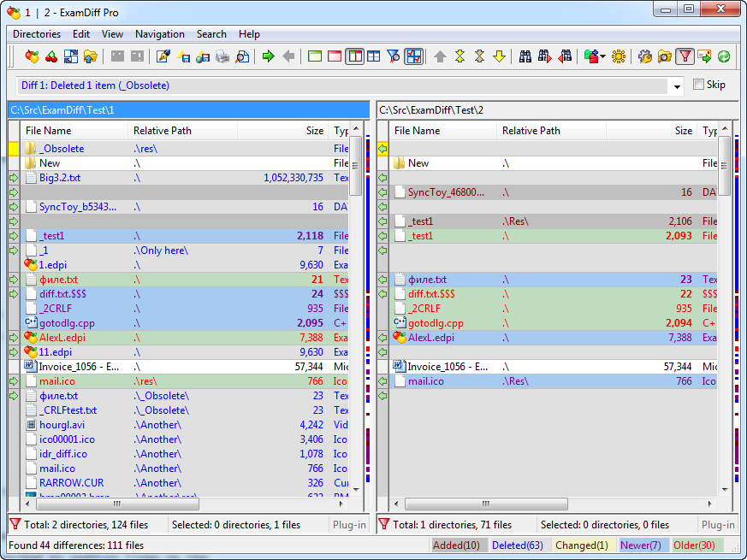The image size is (747, 560).
Task: Click the Print Preview magnifier icon
Action: pos(242,56)
